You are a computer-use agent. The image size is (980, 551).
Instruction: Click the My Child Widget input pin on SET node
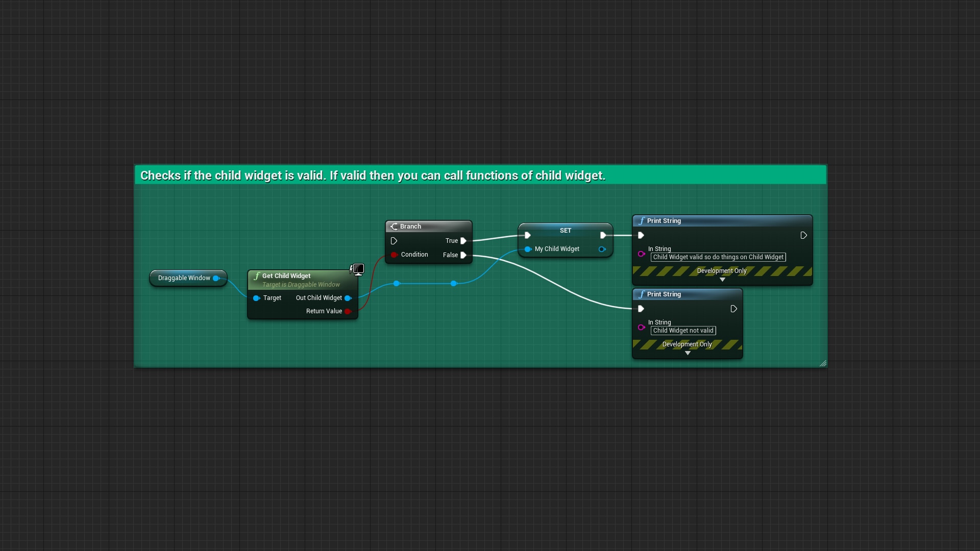(x=528, y=249)
